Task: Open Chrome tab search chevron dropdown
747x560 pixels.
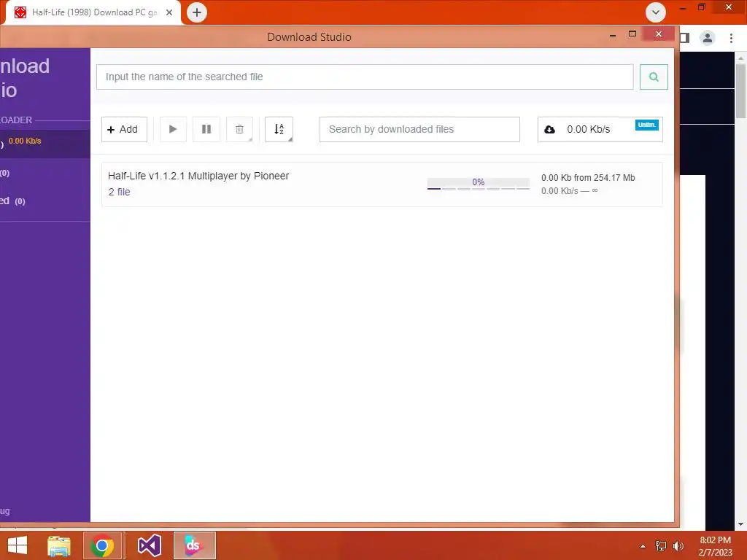Action: [656, 12]
